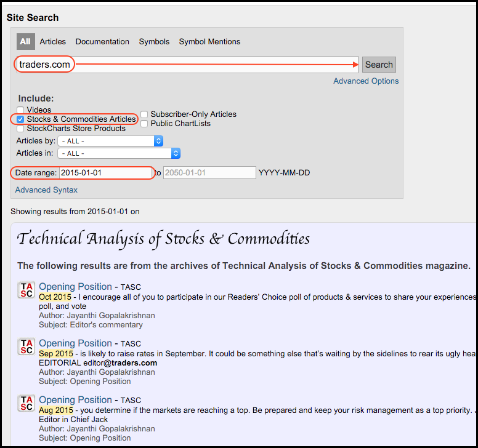Image resolution: width=478 pixels, height=448 pixels.
Task: Click the search box containing traders.com
Action: (x=185, y=64)
